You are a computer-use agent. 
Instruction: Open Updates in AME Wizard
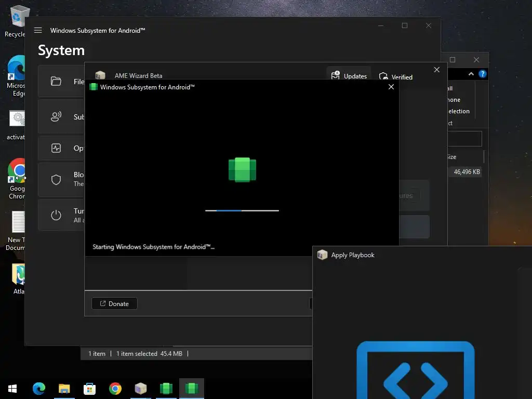tap(349, 76)
